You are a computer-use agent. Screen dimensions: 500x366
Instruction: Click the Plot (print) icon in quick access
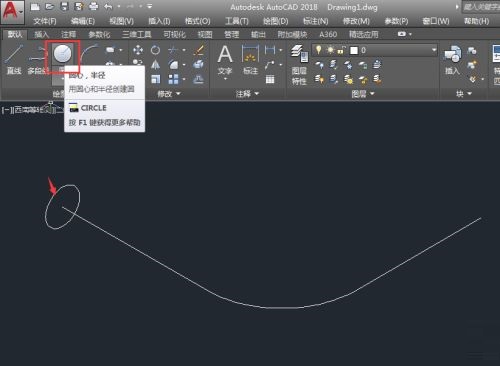click(94, 7)
